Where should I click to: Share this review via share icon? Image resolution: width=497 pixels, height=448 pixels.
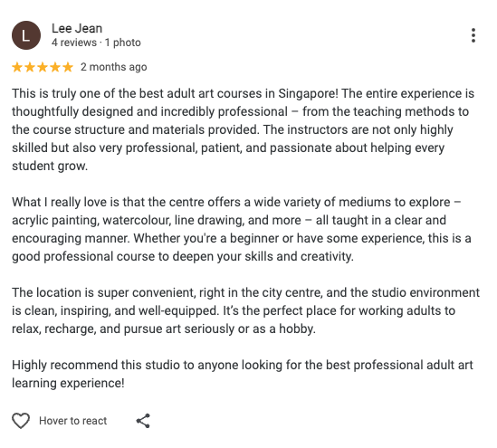tap(143, 421)
